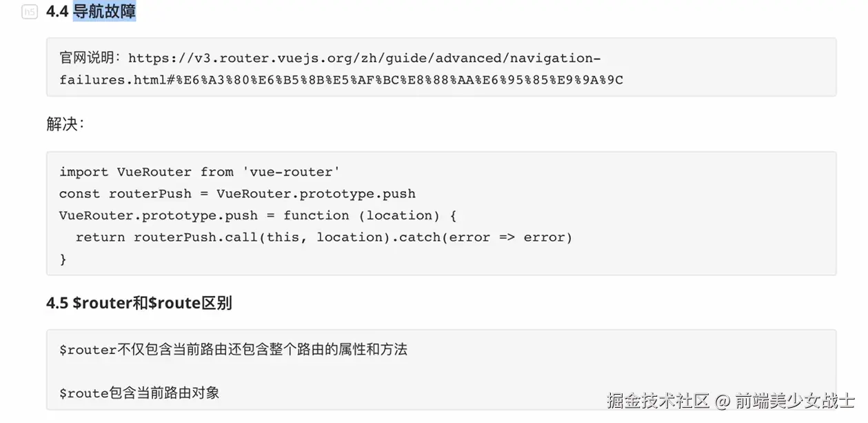Open the v3.router.vuejs.org navigation-failures URL
The height and width of the screenshot is (423, 868).
pos(364,59)
